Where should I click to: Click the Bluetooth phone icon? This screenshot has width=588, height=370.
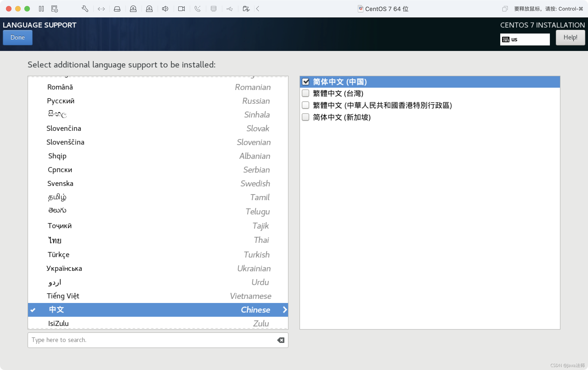coord(198,9)
